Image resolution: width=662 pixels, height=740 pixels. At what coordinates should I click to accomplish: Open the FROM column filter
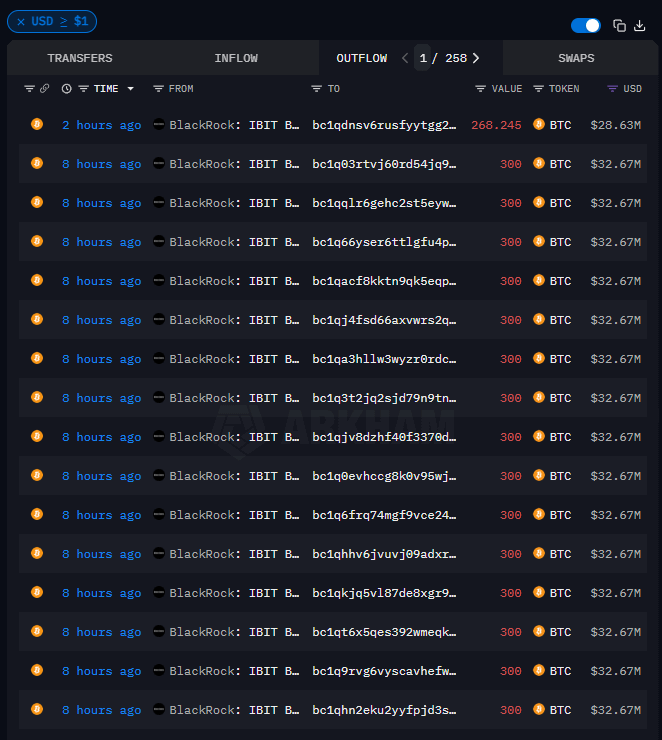click(x=159, y=89)
